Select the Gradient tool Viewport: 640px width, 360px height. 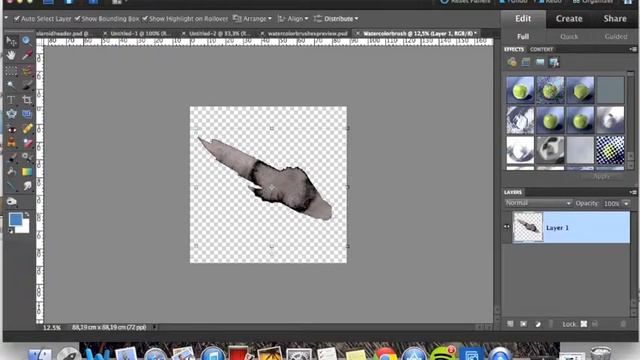tap(27, 172)
